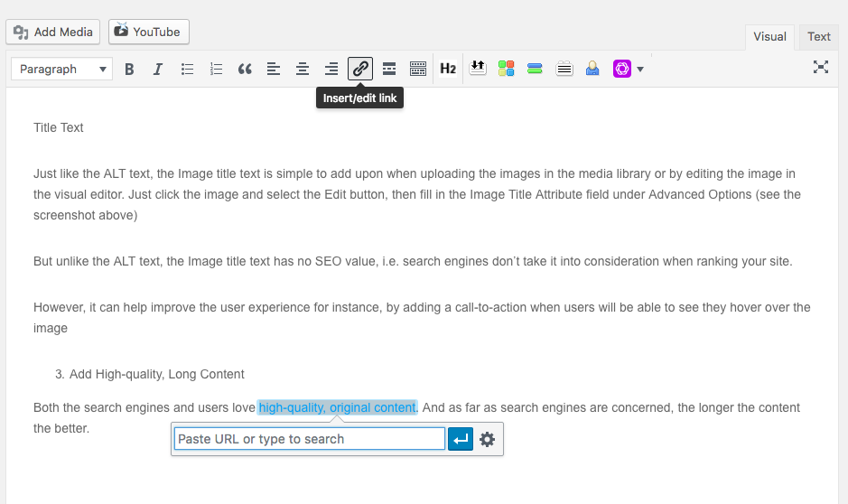Screen dimensions: 848x504
Task: Open link options gear icon
Action: click(x=488, y=439)
